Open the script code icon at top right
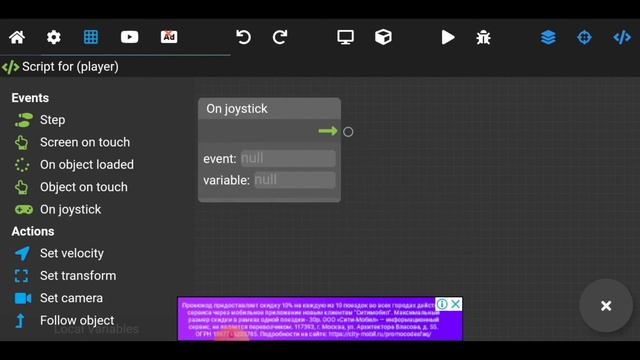The width and height of the screenshot is (640, 360). click(x=622, y=38)
